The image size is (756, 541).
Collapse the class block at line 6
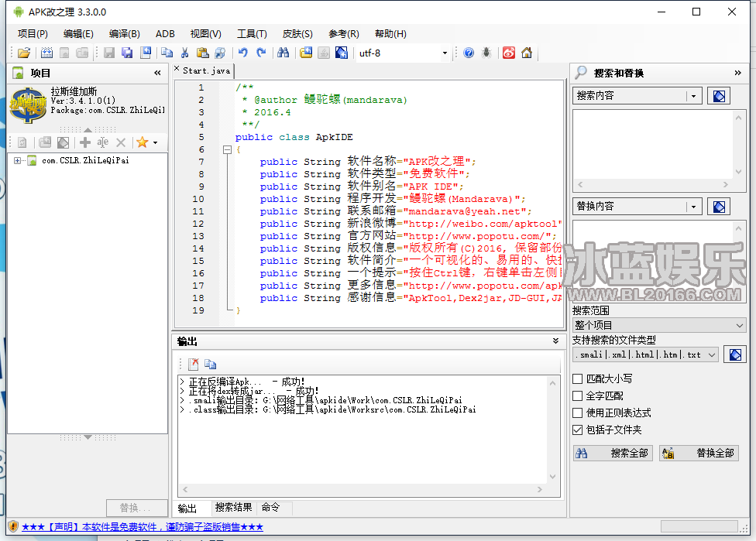click(227, 150)
